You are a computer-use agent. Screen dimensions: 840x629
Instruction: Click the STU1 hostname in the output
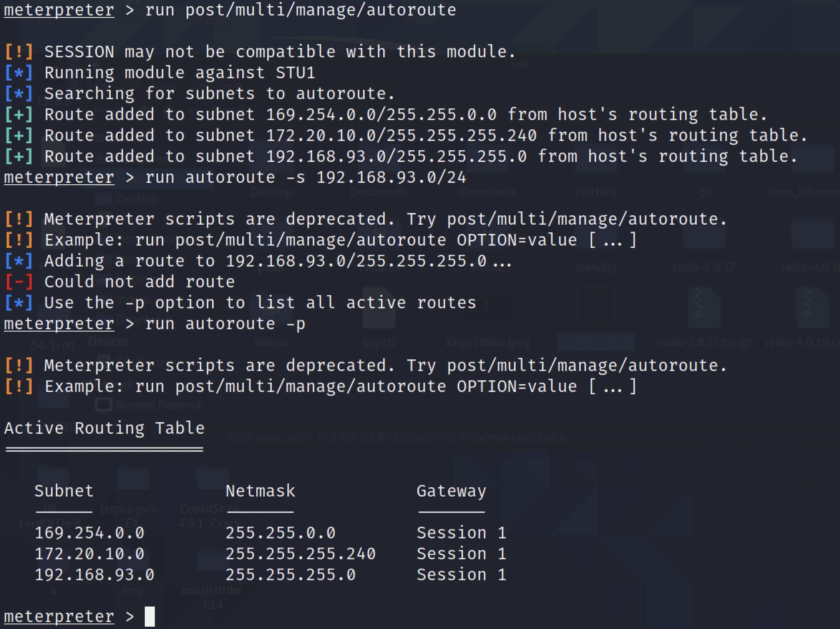[x=295, y=73]
